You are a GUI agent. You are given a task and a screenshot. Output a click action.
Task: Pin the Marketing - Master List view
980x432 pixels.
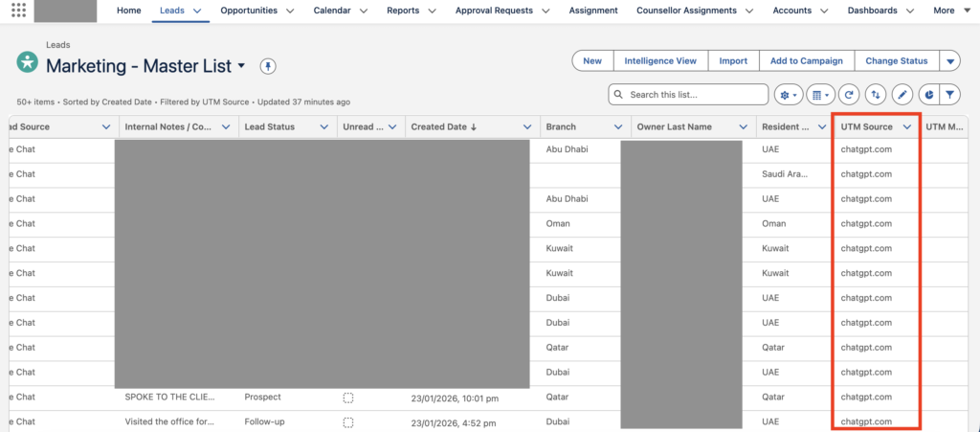pyautogui.click(x=268, y=66)
